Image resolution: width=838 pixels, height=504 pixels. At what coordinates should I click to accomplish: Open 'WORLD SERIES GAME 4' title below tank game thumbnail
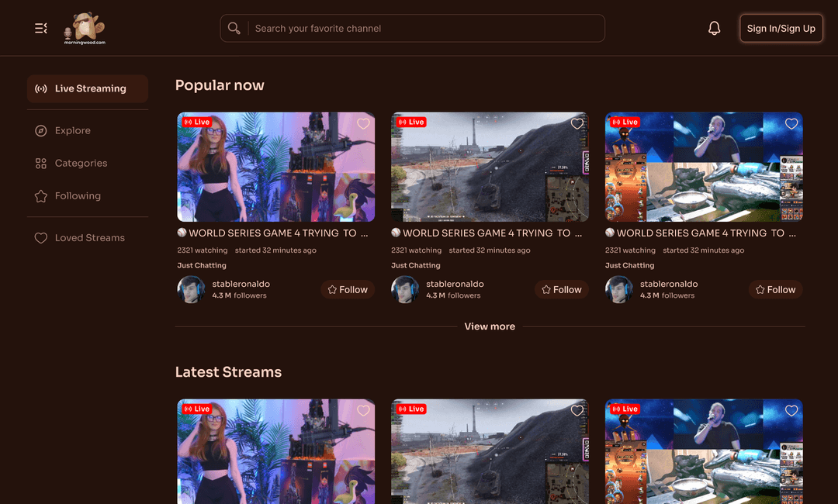click(x=487, y=233)
